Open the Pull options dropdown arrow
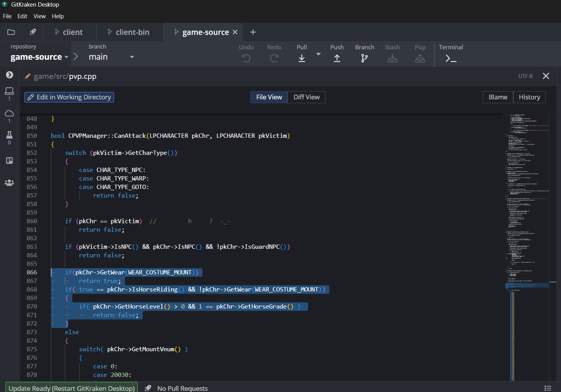 (x=319, y=54)
